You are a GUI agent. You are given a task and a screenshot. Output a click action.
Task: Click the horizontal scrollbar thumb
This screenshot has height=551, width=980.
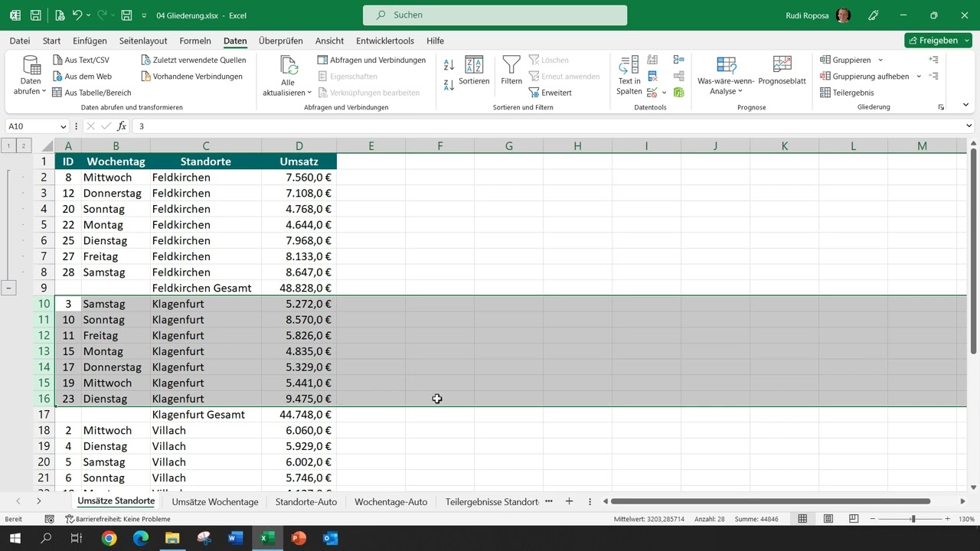click(x=769, y=501)
